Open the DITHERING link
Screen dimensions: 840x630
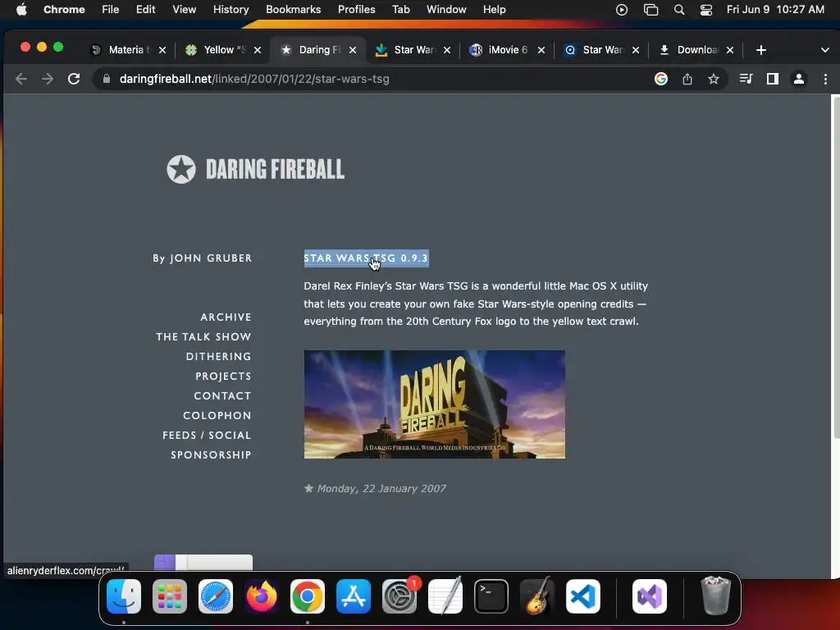(218, 357)
